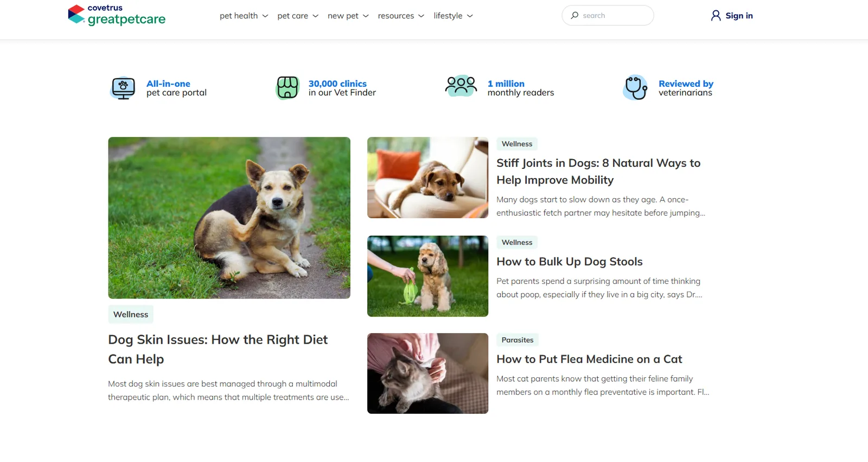
Task: Click the 'Most dog skin issues' excerpt
Action: [228, 390]
